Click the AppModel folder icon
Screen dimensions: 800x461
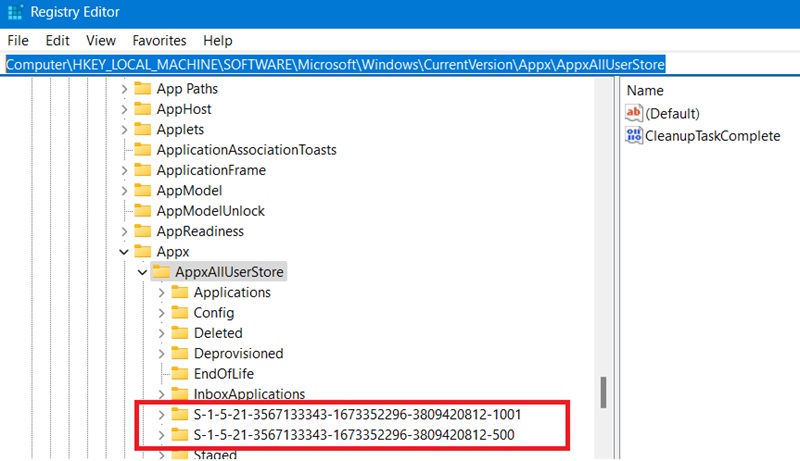coord(142,190)
